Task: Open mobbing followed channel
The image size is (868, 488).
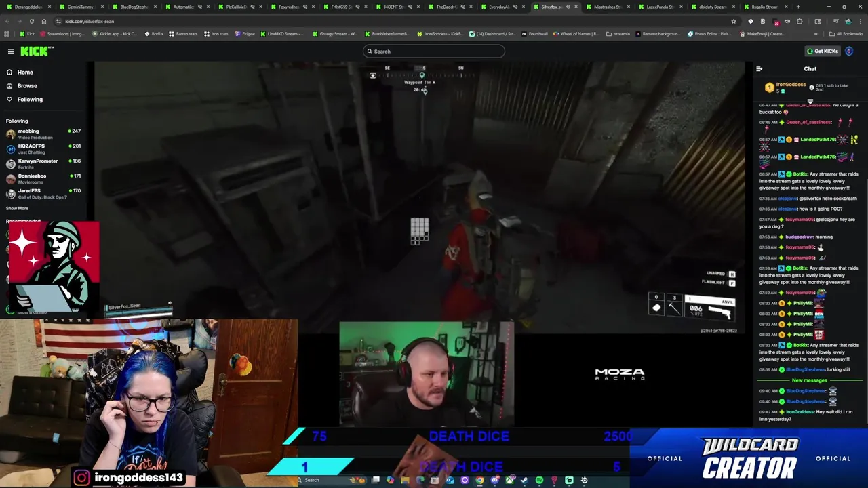Action: 43,134
